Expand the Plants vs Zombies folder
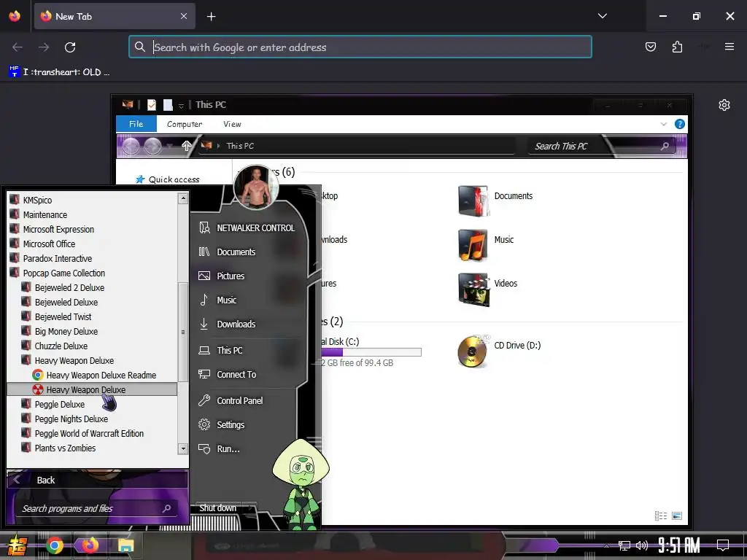 pyautogui.click(x=58, y=448)
